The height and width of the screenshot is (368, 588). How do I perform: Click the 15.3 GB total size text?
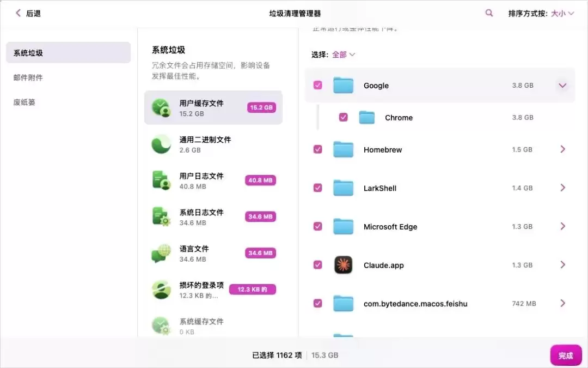[x=324, y=355]
